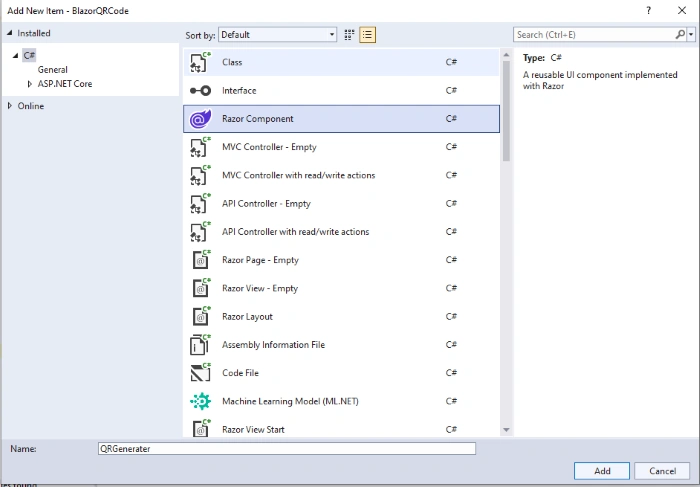Select "Razor Page - Empty" text

point(260,260)
